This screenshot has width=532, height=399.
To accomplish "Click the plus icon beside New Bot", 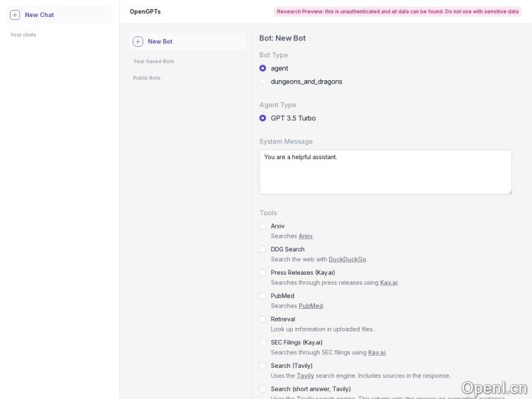I will point(138,41).
